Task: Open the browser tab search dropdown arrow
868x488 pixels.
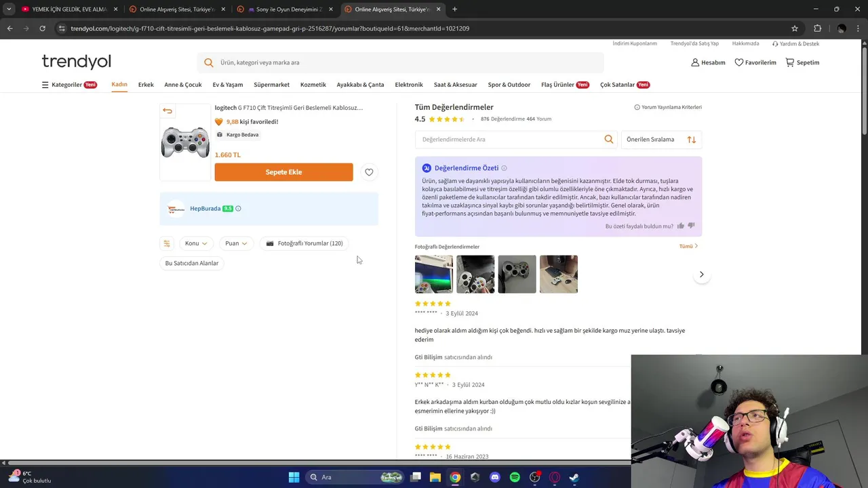Action: click(x=9, y=9)
